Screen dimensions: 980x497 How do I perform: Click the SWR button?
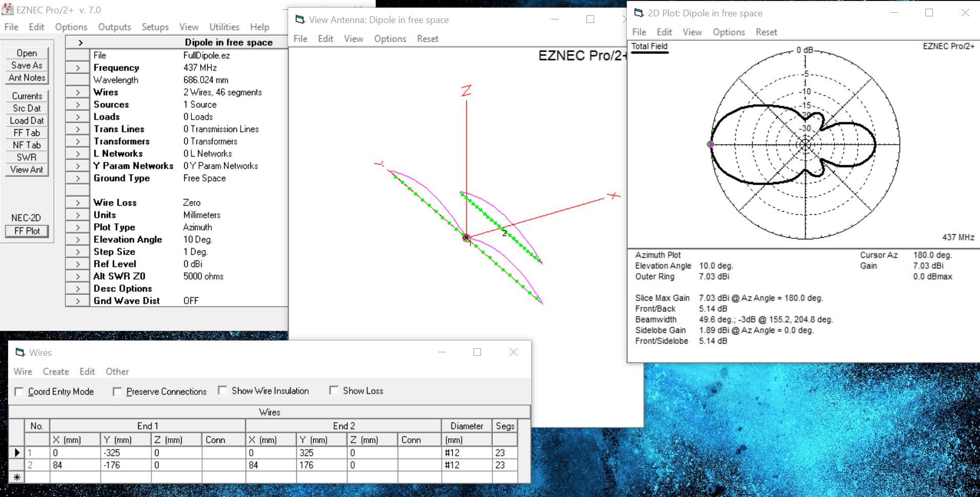(x=27, y=157)
